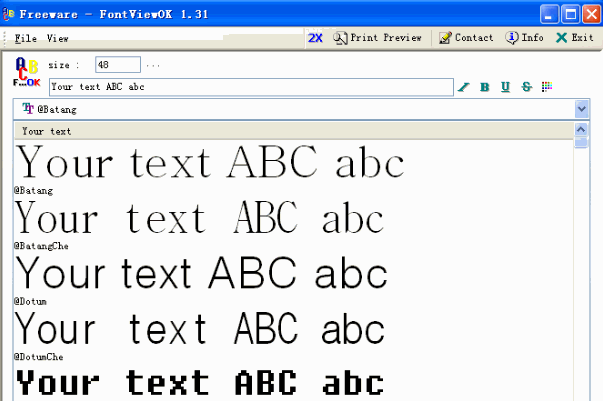Screen dimensions: 603x401
Task: Click the scroll-up arrow of font list
Action: pos(581,130)
